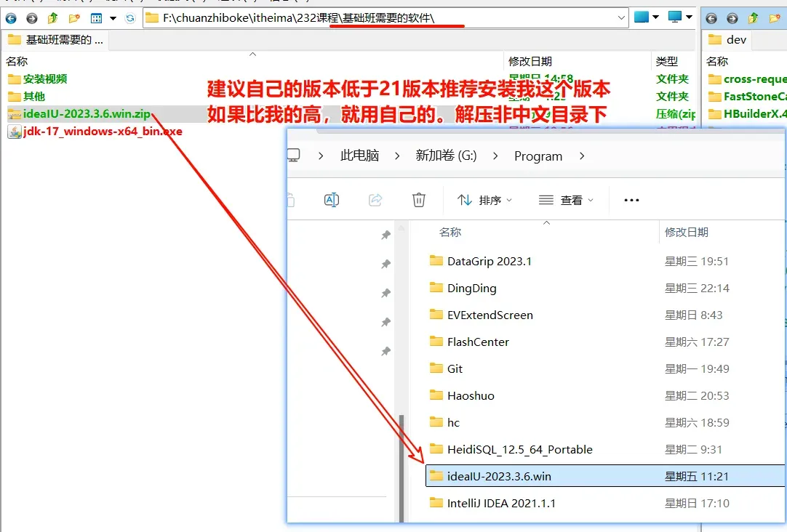Click the forward arrow in left pane toolbar
This screenshot has width=787, height=532.
(31, 19)
